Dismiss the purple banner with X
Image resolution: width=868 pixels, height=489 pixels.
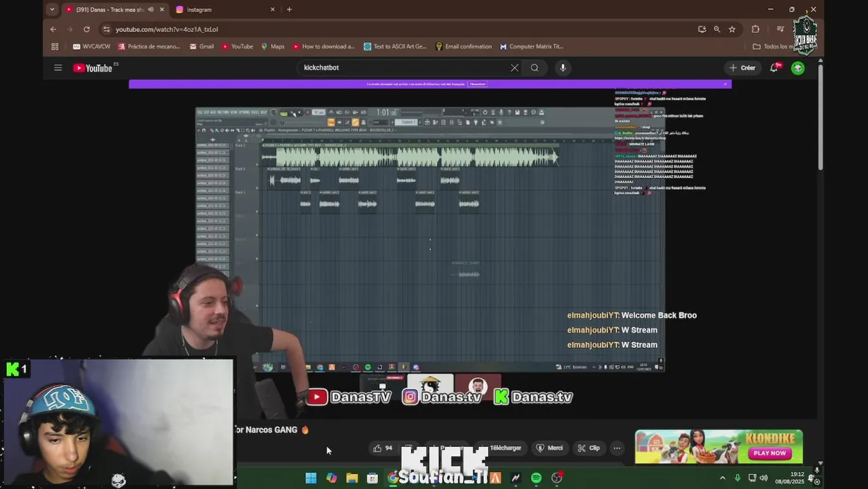pos(725,84)
